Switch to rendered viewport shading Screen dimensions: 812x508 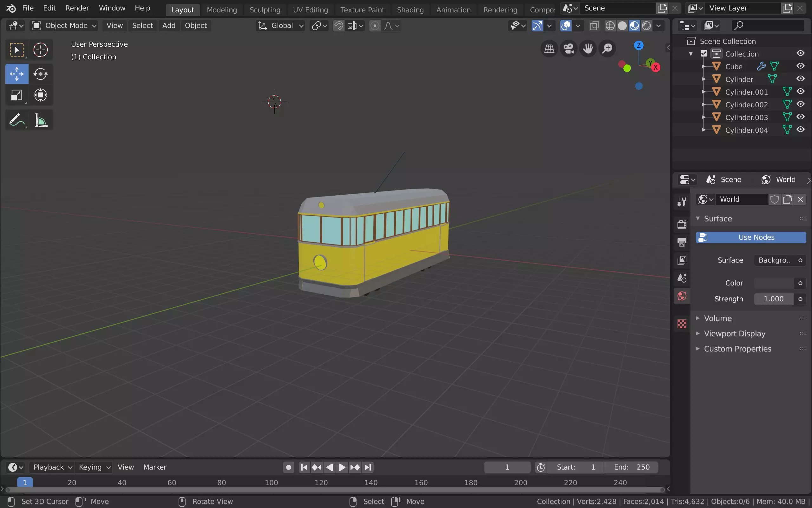pos(646,26)
